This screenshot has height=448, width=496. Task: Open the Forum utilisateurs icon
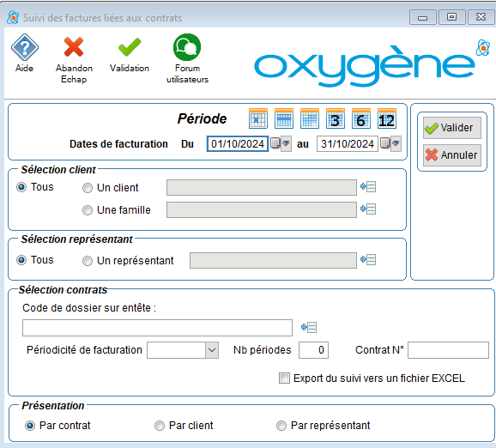187,47
